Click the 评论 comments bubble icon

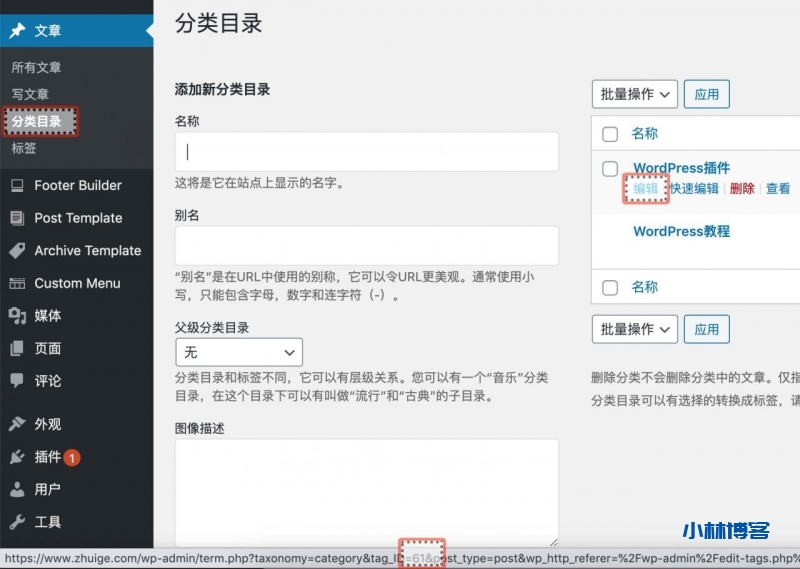tap(17, 381)
